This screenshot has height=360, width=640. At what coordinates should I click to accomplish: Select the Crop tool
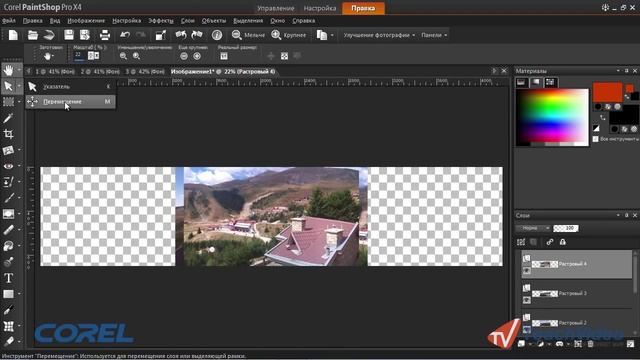8,134
